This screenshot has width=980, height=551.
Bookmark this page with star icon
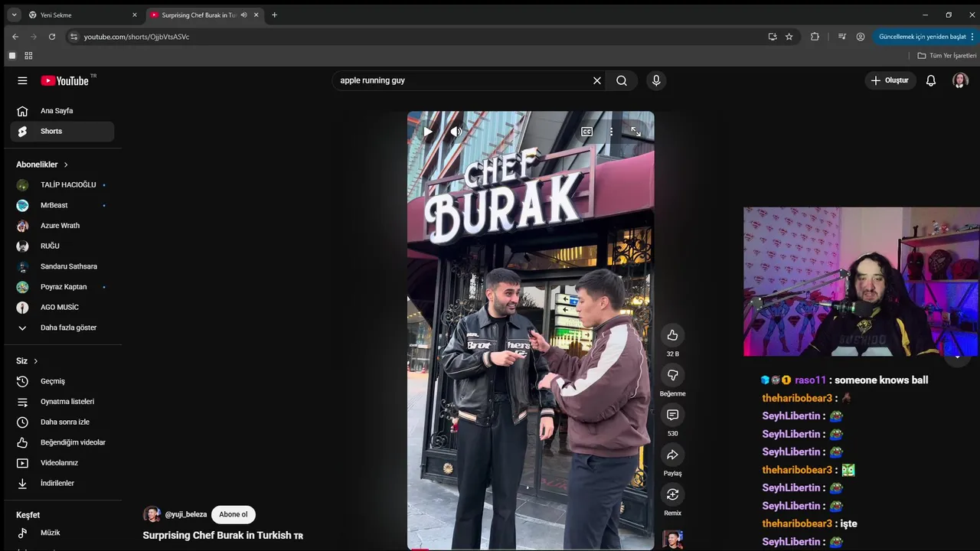(789, 37)
